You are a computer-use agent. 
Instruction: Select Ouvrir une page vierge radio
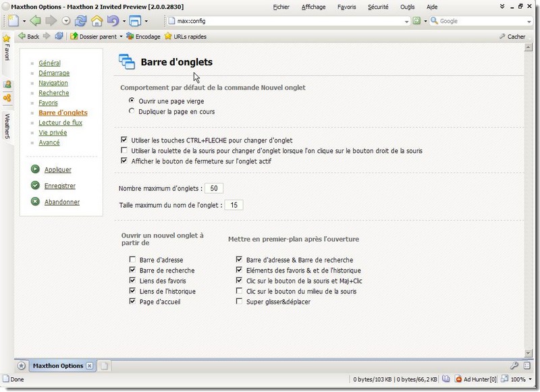[x=132, y=101]
